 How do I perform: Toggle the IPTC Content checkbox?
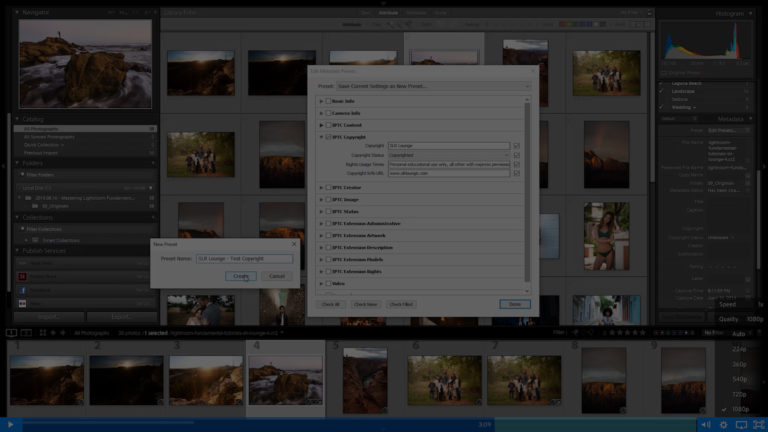pyautogui.click(x=329, y=125)
